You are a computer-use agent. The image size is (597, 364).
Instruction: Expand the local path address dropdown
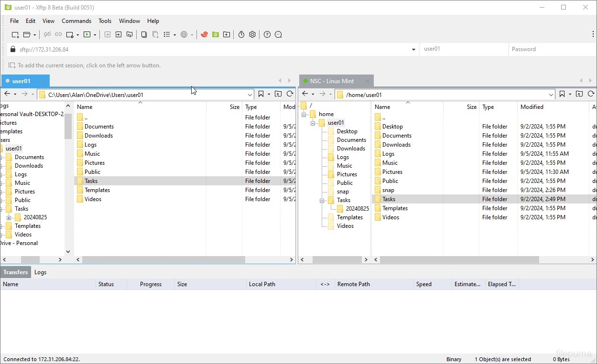tap(250, 95)
